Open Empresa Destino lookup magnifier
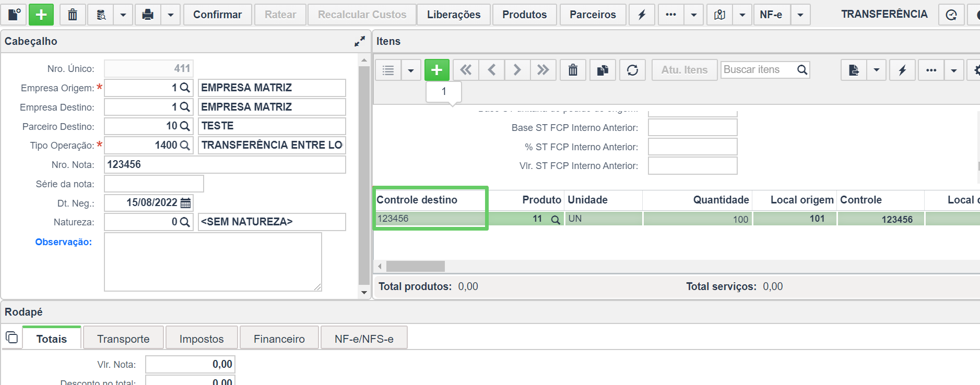 coord(185,107)
